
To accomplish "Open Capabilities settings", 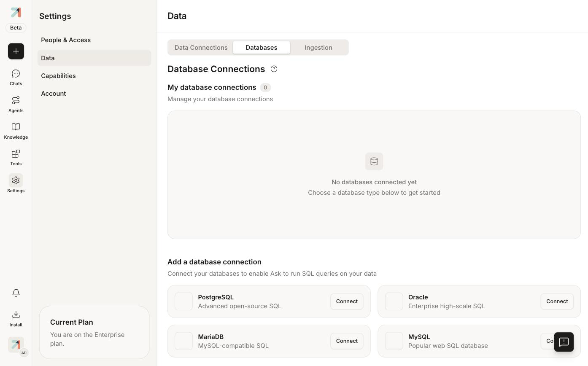I will pyautogui.click(x=94, y=76).
